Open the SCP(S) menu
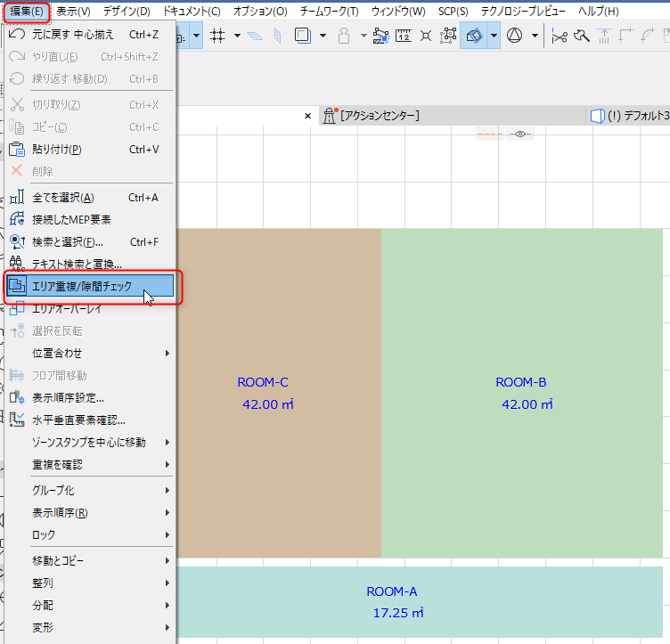Image resolution: width=670 pixels, height=644 pixels. pyautogui.click(x=453, y=12)
